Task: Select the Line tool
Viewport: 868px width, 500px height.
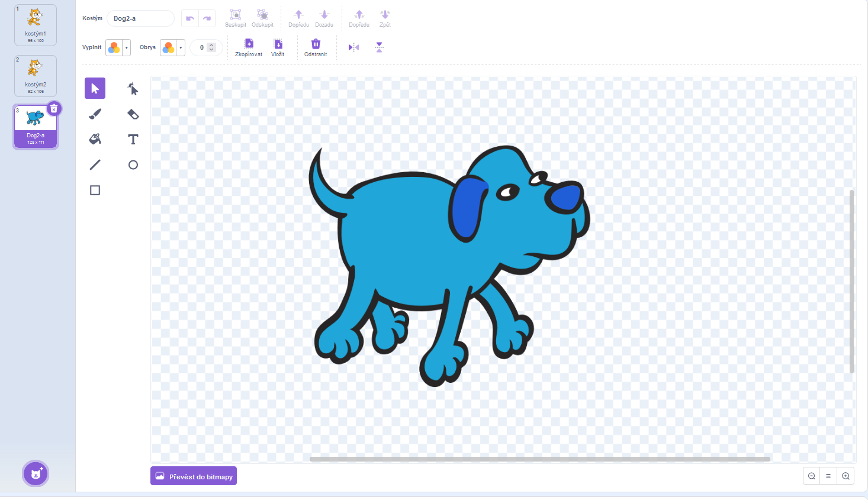Action: pos(95,164)
